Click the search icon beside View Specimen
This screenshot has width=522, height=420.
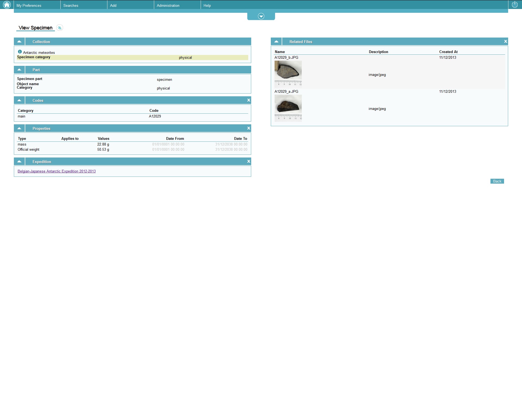pyautogui.click(x=60, y=28)
